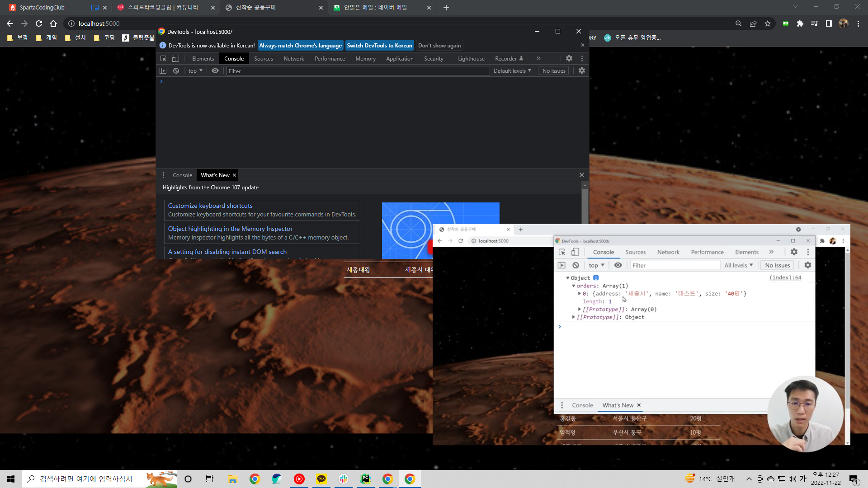Switch to the Sources panel

pos(264,59)
